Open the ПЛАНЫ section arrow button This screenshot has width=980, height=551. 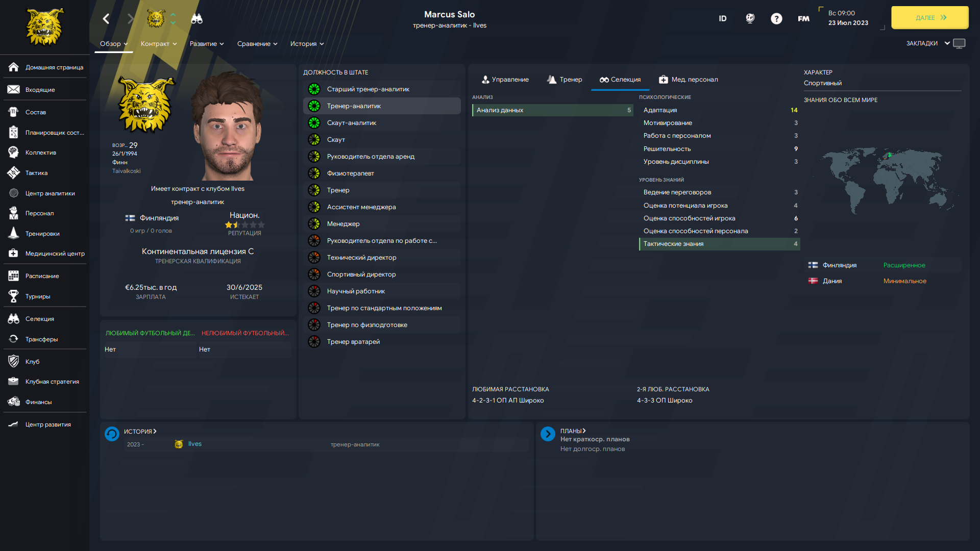tap(548, 434)
